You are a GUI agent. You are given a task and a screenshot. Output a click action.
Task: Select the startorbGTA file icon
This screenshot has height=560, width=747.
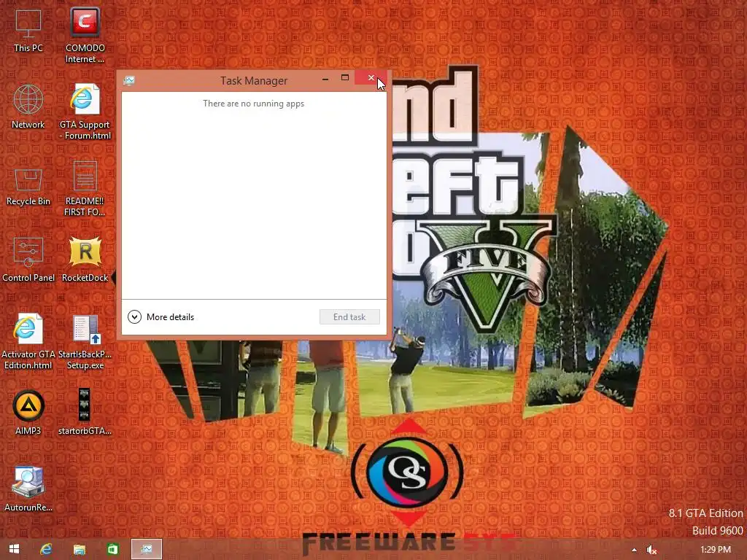[x=85, y=413]
